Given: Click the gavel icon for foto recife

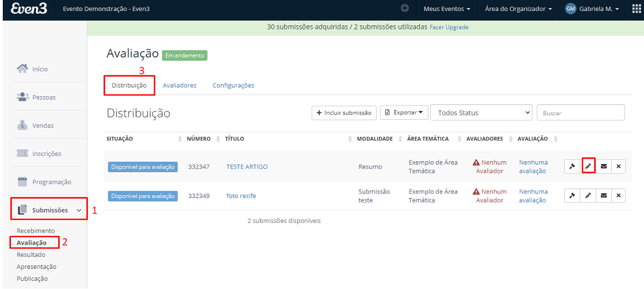Looking at the screenshot, I should pyautogui.click(x=572, y=196).
